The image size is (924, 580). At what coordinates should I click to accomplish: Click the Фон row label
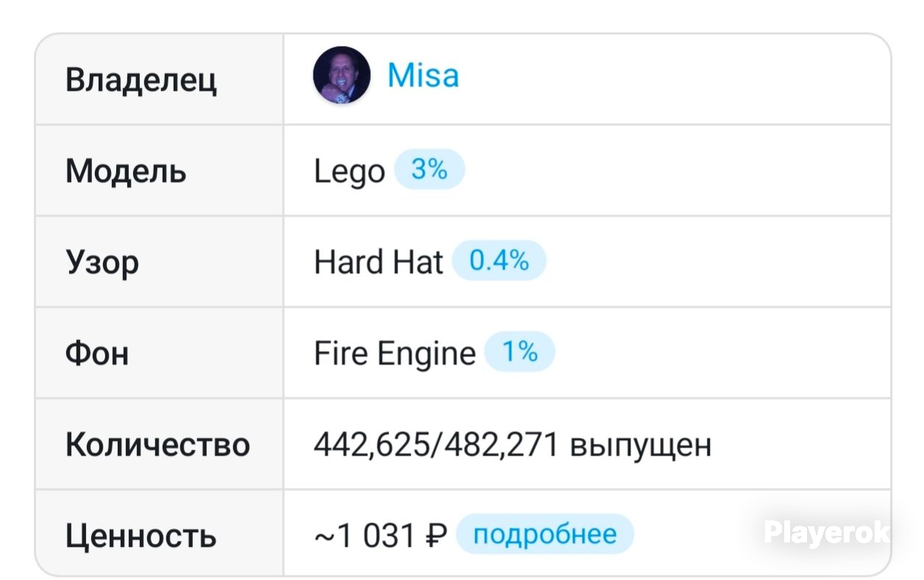97,354
